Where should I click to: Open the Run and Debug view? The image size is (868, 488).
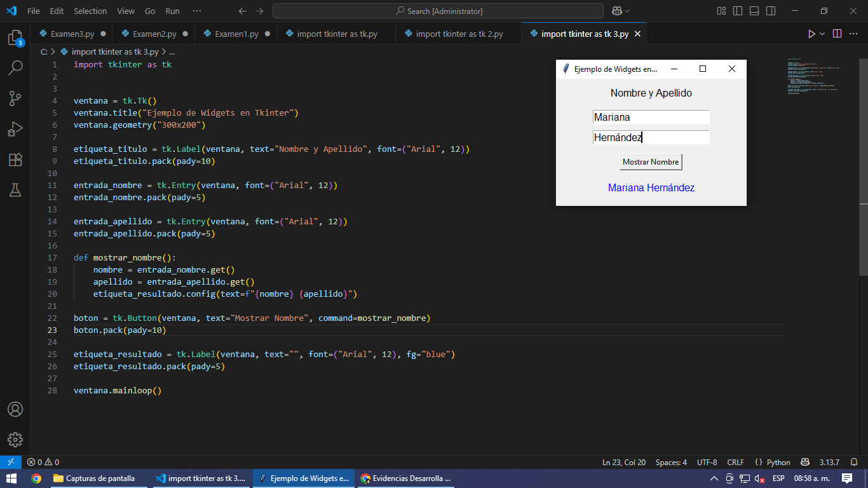tap(15, 129)
